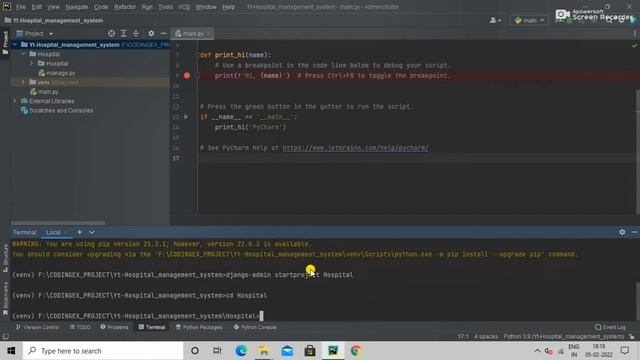This screenshot has width=640, height=360.
Task: Click the green run gutter arrow
Action: click(x=186, y=117)
